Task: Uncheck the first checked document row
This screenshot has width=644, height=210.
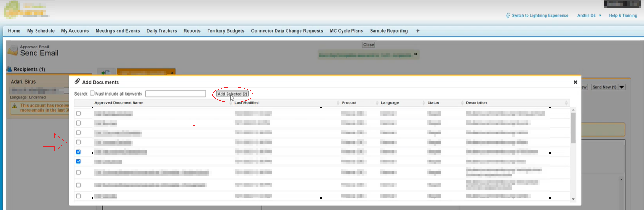Action: tap(78, 152)
